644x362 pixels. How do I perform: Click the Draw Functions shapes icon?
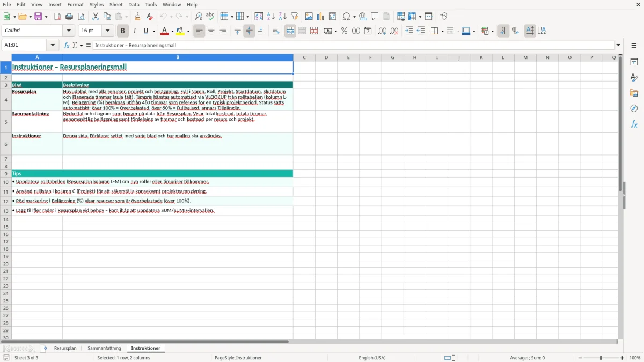pos(443,17)
